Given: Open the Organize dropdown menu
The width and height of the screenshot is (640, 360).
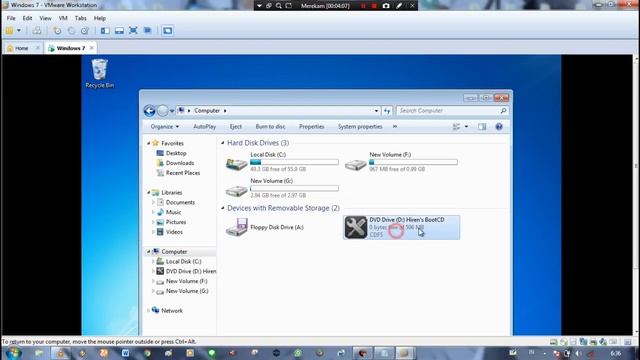Looking at the screenshot, I should 164,127.
